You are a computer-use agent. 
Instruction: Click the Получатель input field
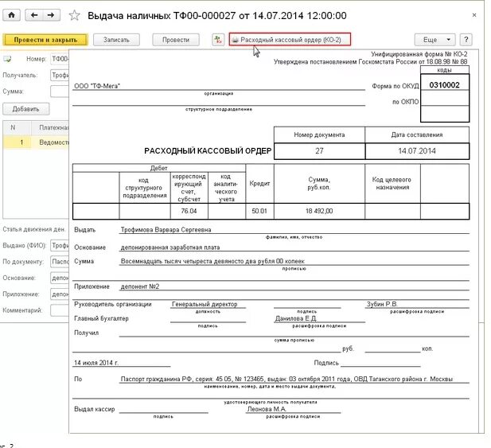pos(60,75)
